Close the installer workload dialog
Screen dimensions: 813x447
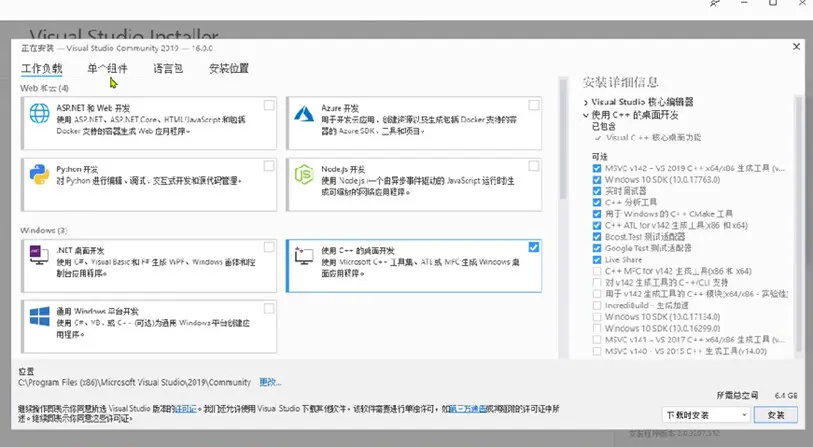pos(796,47)
